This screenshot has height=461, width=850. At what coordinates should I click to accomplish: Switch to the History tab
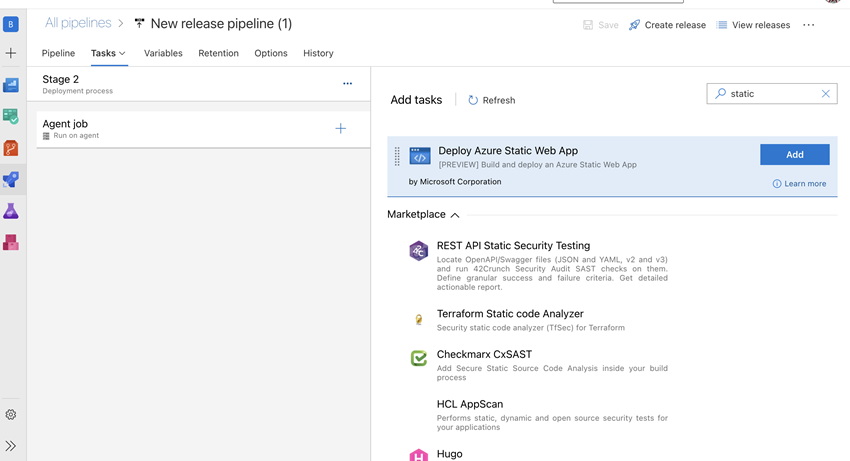[x=318, y=53]
